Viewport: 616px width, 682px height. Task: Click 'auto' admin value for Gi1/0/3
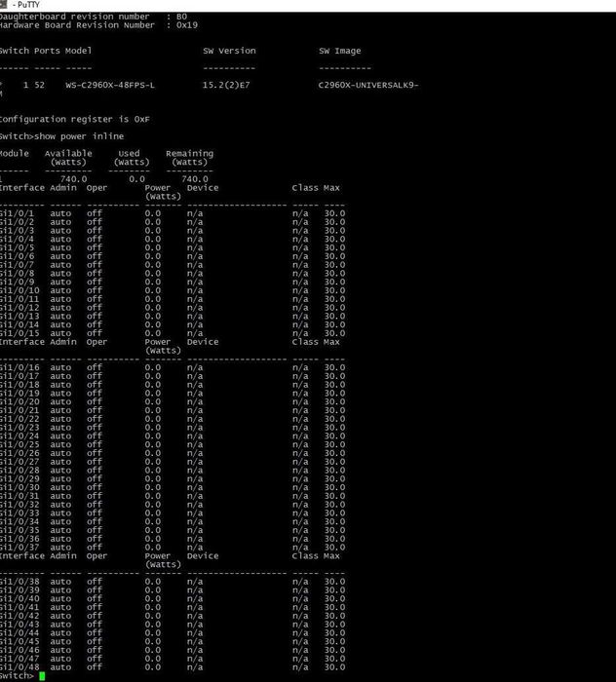coord(60,231)
